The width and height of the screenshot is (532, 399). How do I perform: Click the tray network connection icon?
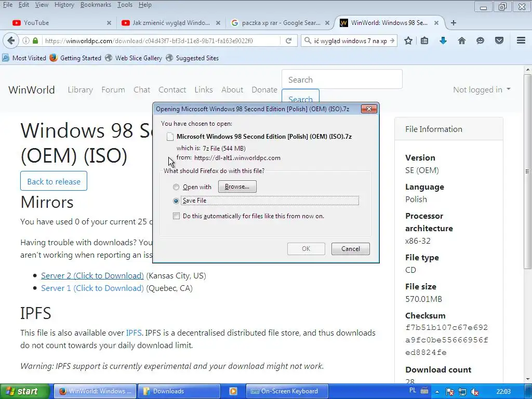tap(462, 392)
